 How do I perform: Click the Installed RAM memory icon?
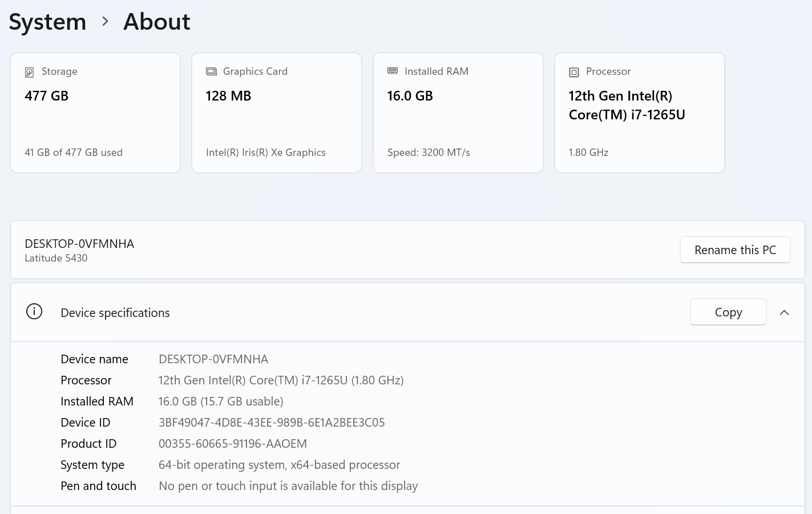pyautogui.click(x=393, y=71)
